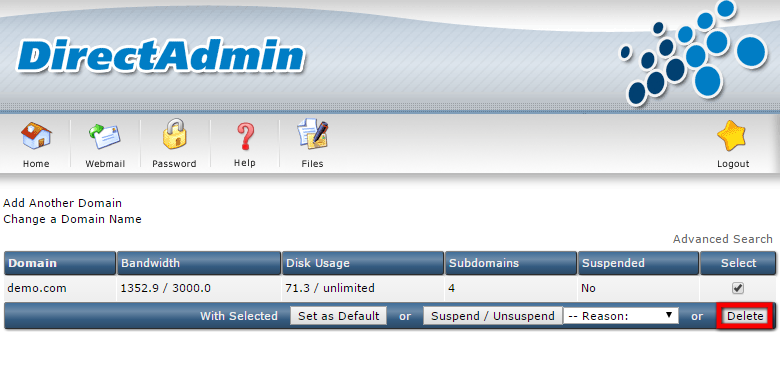780x372 pixels.
Task: Click the With Selected label
Action: pyautogui.click(x=239, y=316)
